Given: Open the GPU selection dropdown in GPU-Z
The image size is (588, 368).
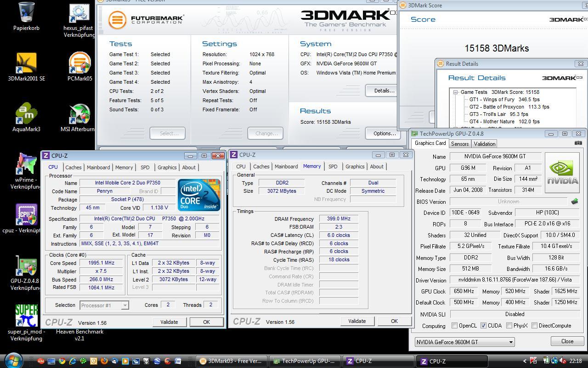Looking at the screenshot, I should (x=464, y=342).
